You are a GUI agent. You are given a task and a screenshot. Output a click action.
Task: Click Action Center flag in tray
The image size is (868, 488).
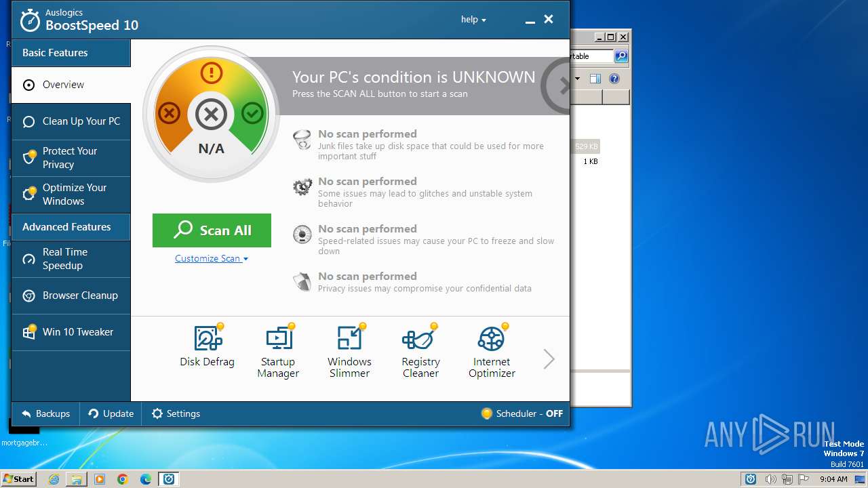[804, 479]
